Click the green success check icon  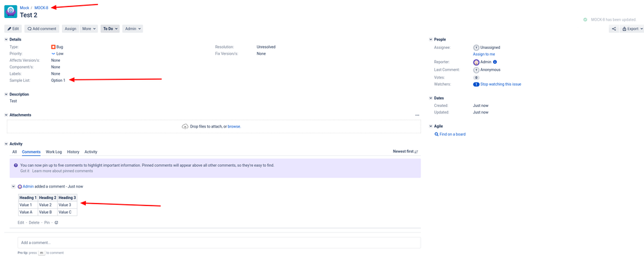coord(585,20)
